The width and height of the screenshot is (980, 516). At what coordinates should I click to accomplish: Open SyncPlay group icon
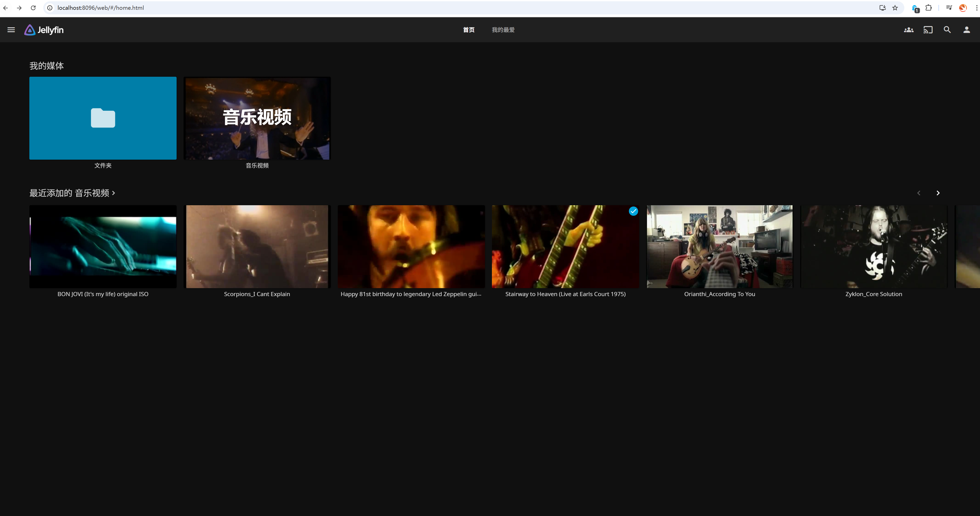click(x=908, y=30)
